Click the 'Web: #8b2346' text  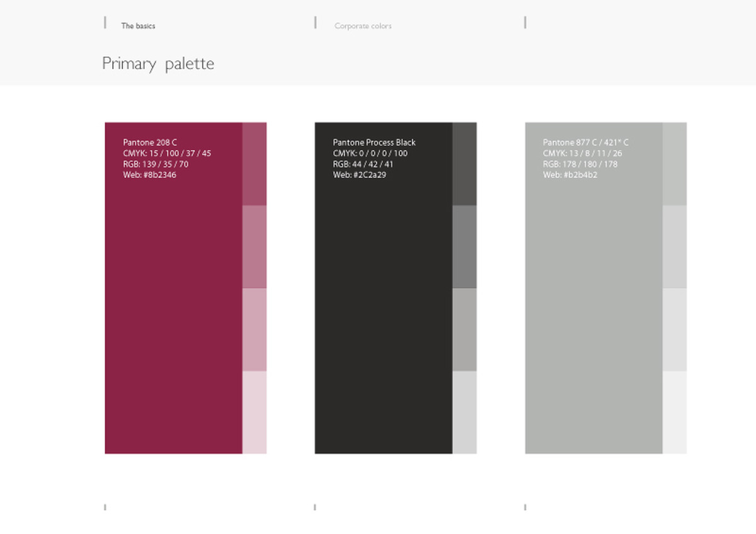click(150, 175)
